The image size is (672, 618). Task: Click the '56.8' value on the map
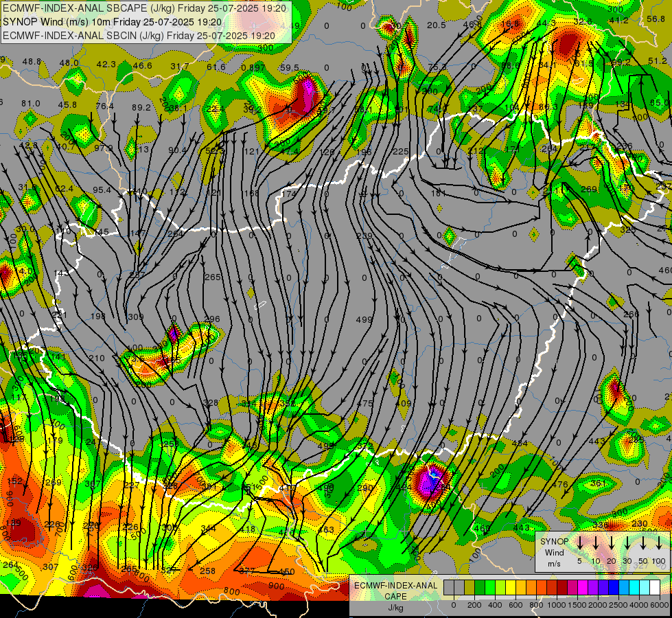(x=656, y=19)
